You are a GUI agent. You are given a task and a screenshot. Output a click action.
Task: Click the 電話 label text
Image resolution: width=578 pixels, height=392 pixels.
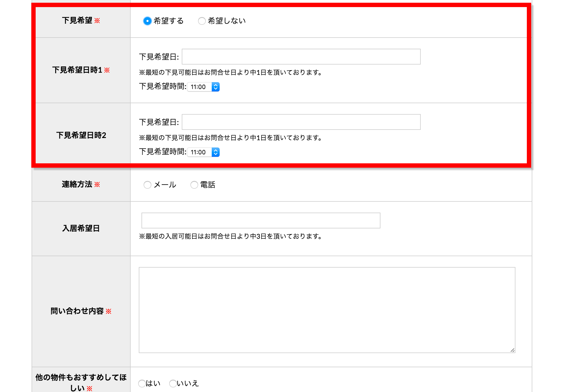tap(208, 185)
